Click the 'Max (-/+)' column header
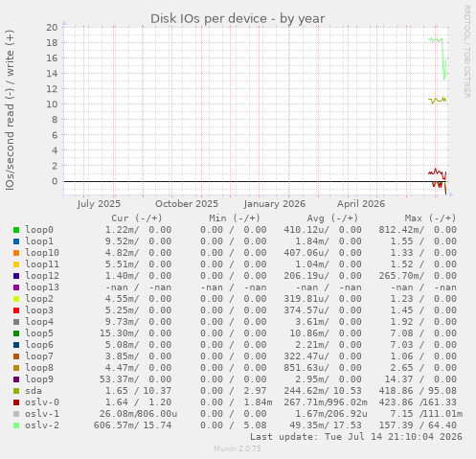Viewport: 476px width, 459px height. (430, 218)
